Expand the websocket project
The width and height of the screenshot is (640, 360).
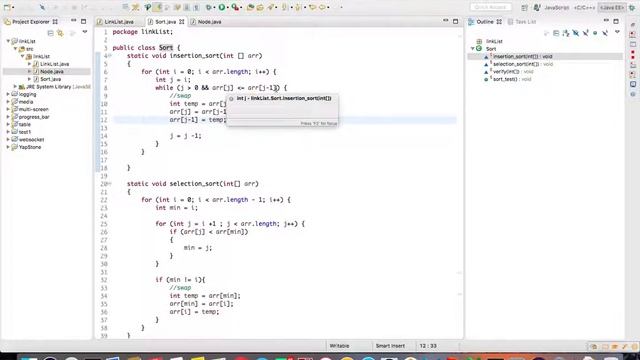point(8,140)
